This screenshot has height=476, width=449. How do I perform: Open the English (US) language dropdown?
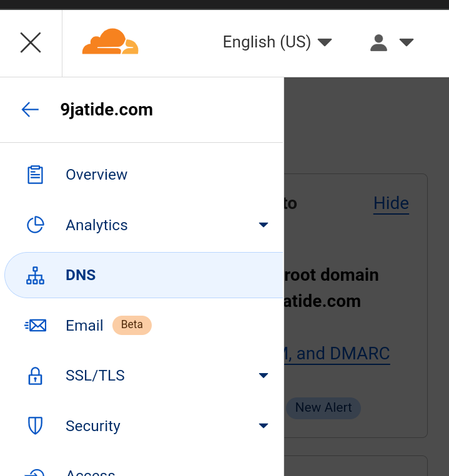[277, 42]
